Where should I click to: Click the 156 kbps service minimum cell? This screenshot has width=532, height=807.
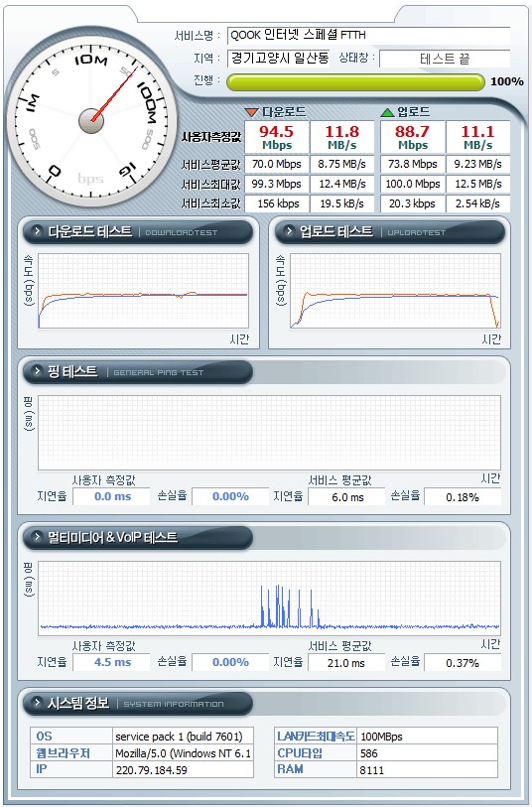[x=277, y=203]
